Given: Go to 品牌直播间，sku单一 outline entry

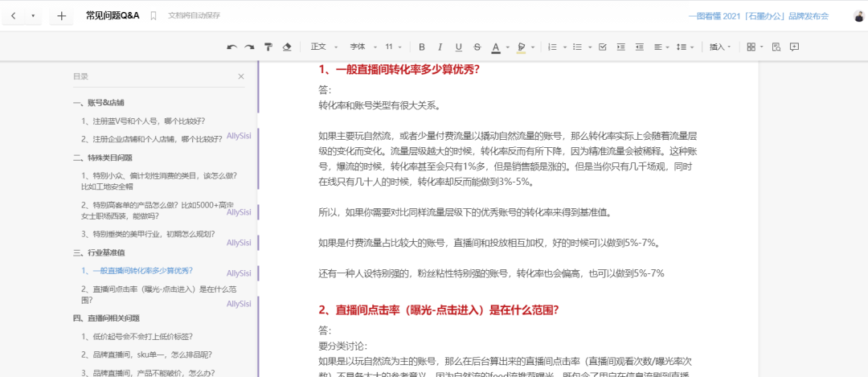Looking at the screenshot, I should coord(146,354).
